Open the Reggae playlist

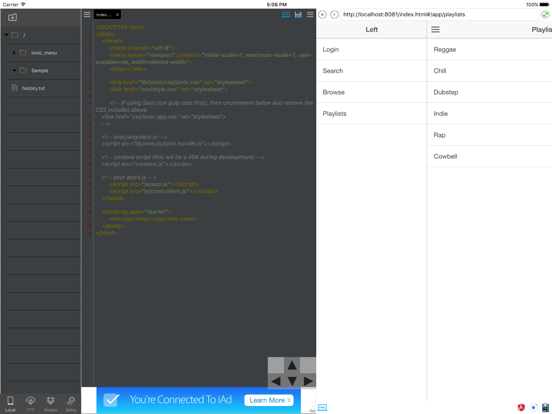490,50
